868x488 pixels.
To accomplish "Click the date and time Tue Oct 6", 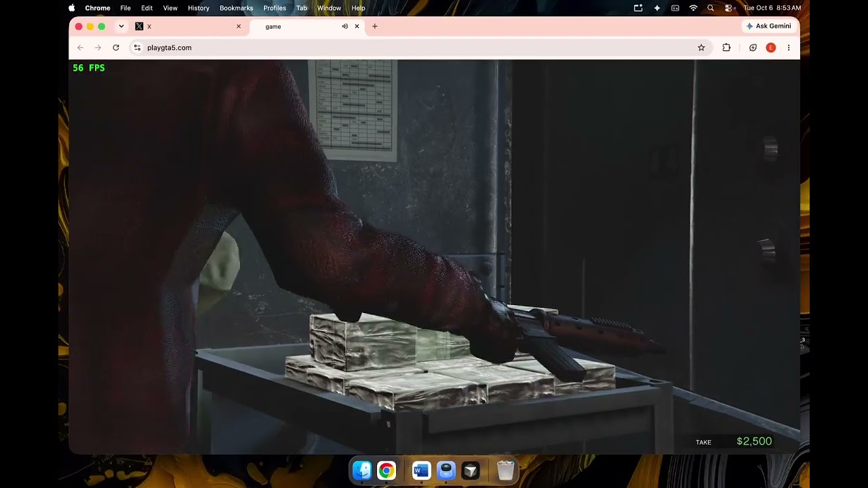I will 772,8.
